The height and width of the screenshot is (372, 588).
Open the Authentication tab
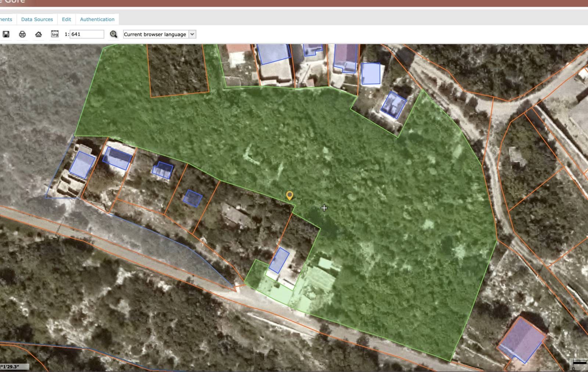click(x=97, y=19)
